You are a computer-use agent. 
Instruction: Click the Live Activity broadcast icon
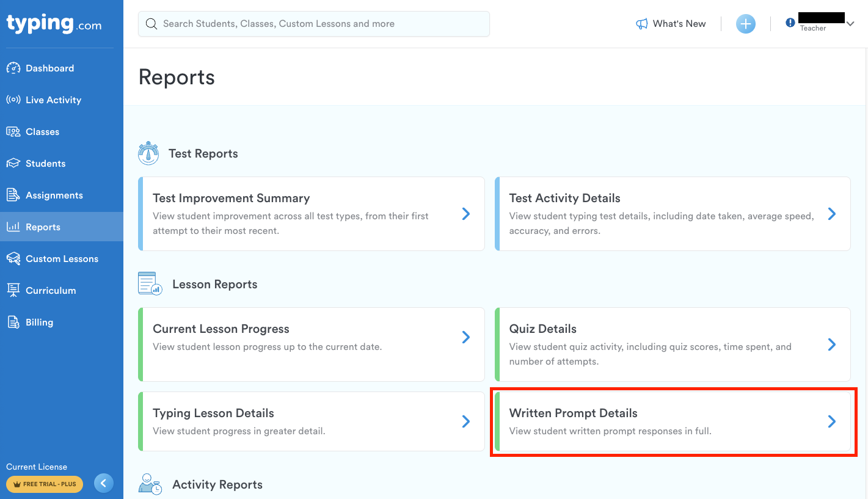click(13, 100)
